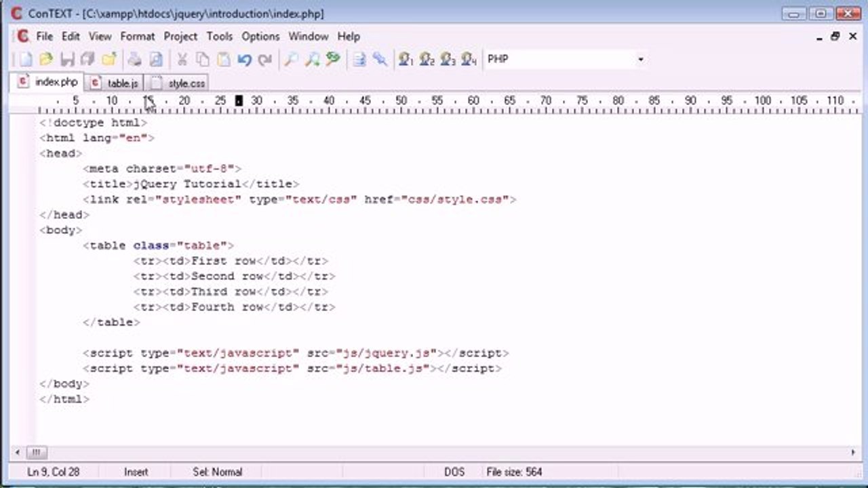Copy selection with toolbar icon
868x488 pixels.
(x=203, y=60)
